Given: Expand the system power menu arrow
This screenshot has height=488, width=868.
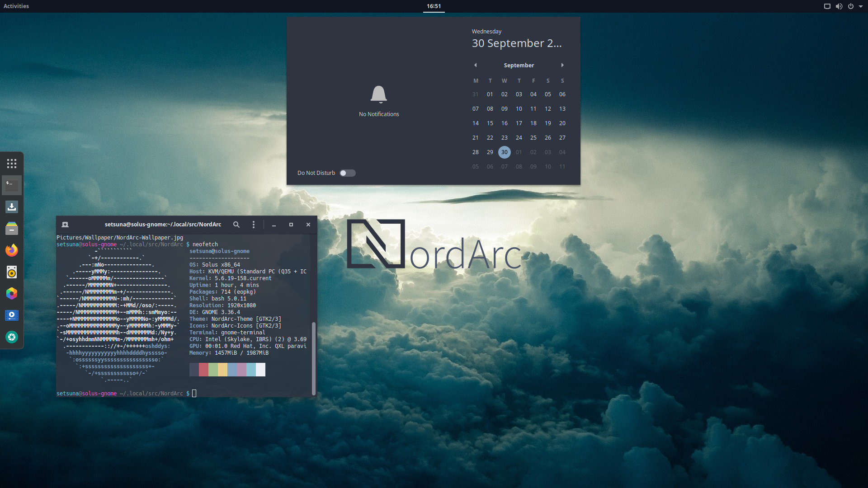Looking at the screenshot, I should pos(861,6).
